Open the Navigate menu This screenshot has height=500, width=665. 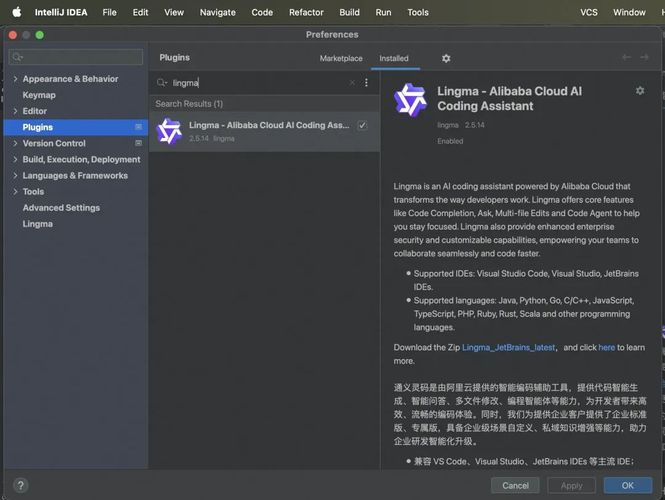click(218, 12)
